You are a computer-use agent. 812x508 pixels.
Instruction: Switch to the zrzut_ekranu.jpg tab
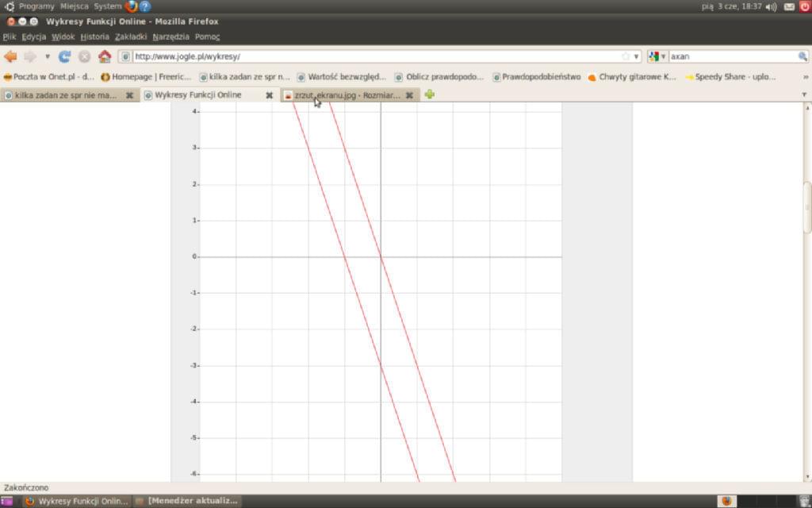[346, 95]
